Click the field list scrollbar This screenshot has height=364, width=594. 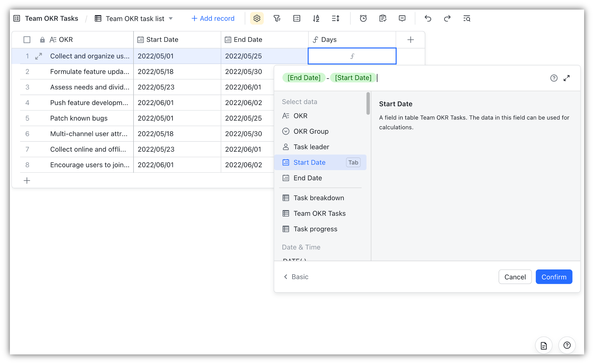coord(368,103)
